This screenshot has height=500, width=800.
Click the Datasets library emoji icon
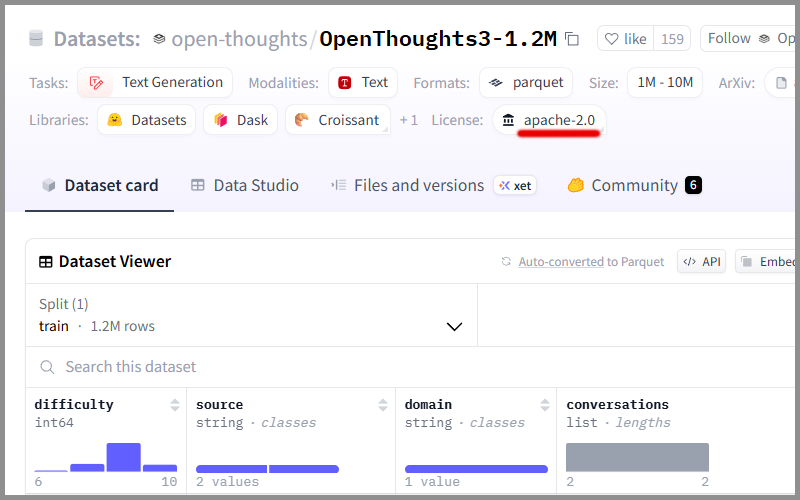coord(115,120)
